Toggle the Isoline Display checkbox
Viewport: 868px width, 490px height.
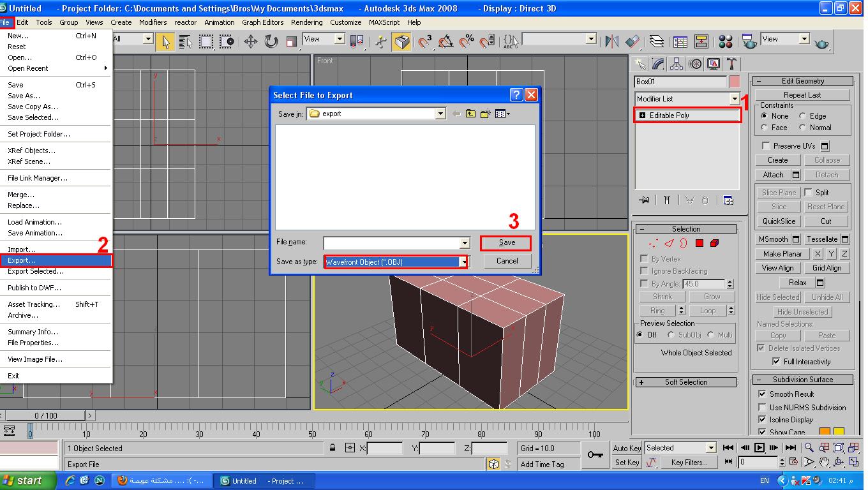coord(762,420)
